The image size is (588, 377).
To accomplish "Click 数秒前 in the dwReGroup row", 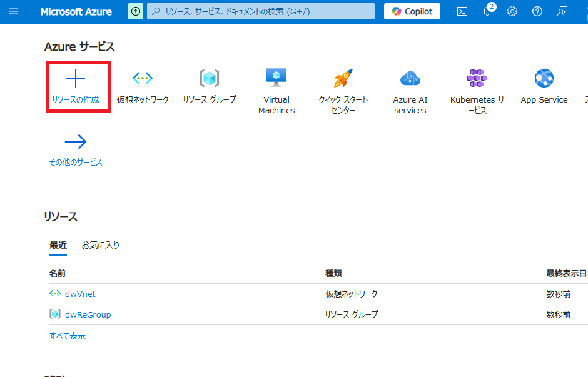I will 559,314.
